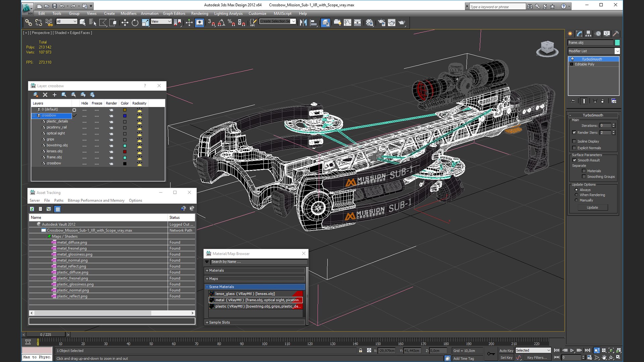Select the Link tool in main toolbar
Viewport: 644px width, 362px height.
[x=29, y=22]
